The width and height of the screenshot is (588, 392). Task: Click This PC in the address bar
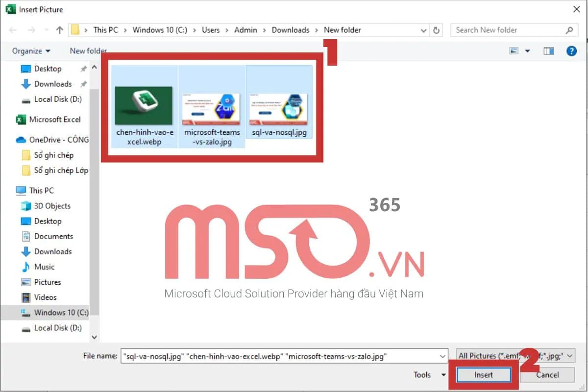tap(105, 30)
